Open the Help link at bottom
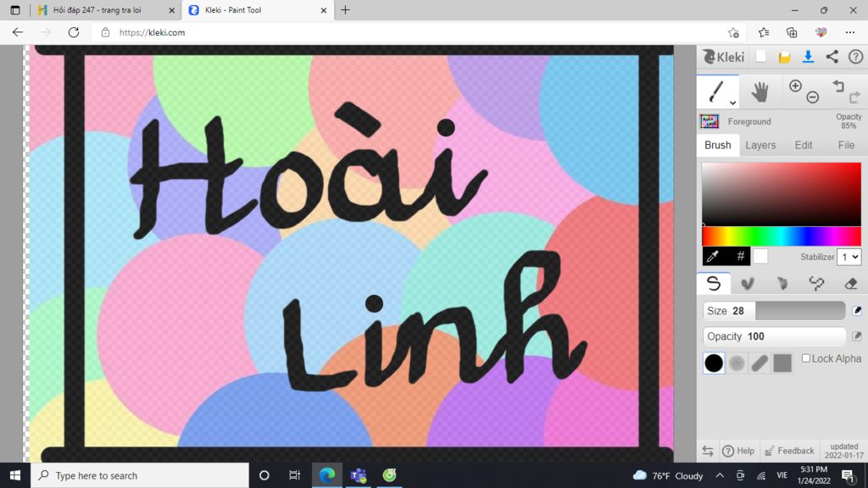 (x=738, y=451)
